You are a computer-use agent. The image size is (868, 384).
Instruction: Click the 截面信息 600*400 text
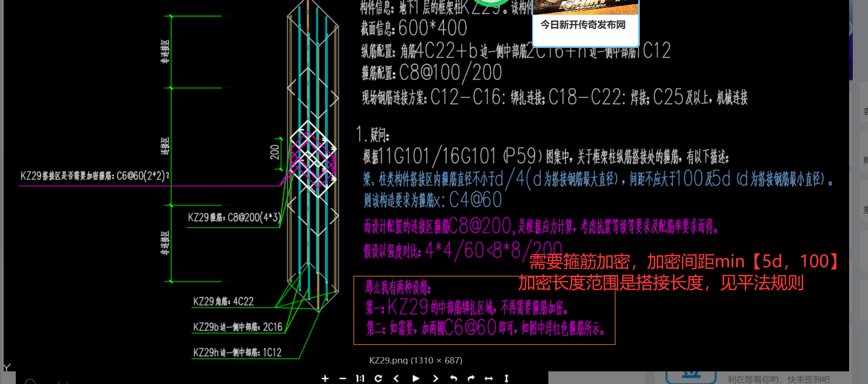tap(414, 28)
